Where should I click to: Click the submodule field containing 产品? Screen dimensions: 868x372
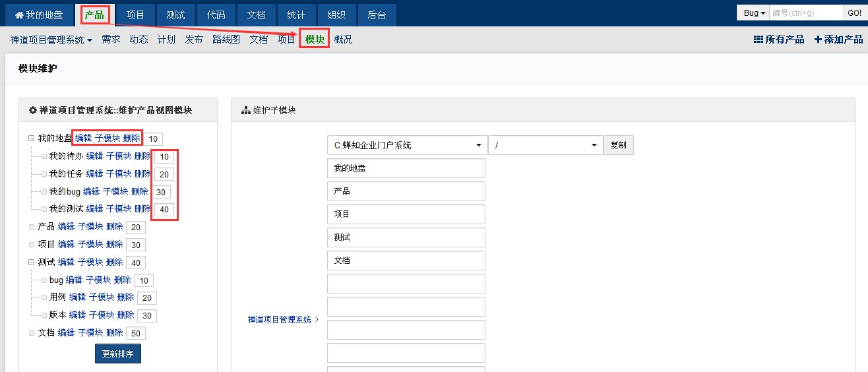pos(406,191)
